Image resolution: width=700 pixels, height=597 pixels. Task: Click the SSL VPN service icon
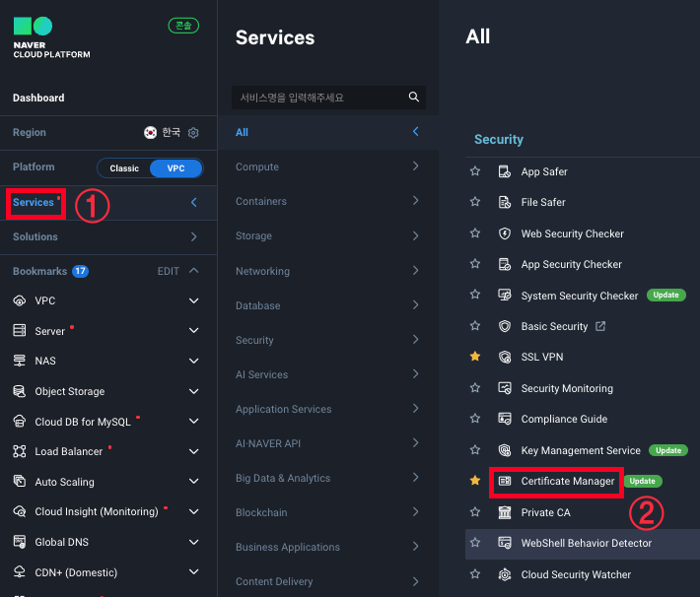[505, 357]
